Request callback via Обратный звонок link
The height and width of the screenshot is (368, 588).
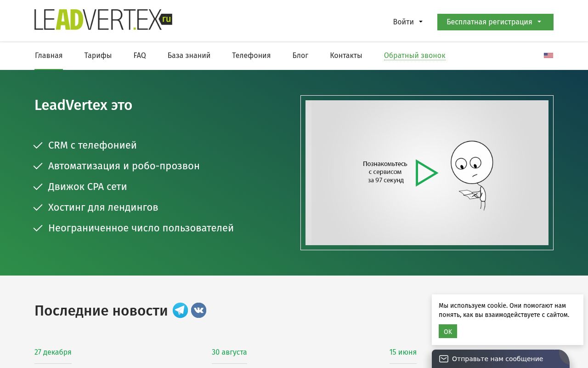414,56
